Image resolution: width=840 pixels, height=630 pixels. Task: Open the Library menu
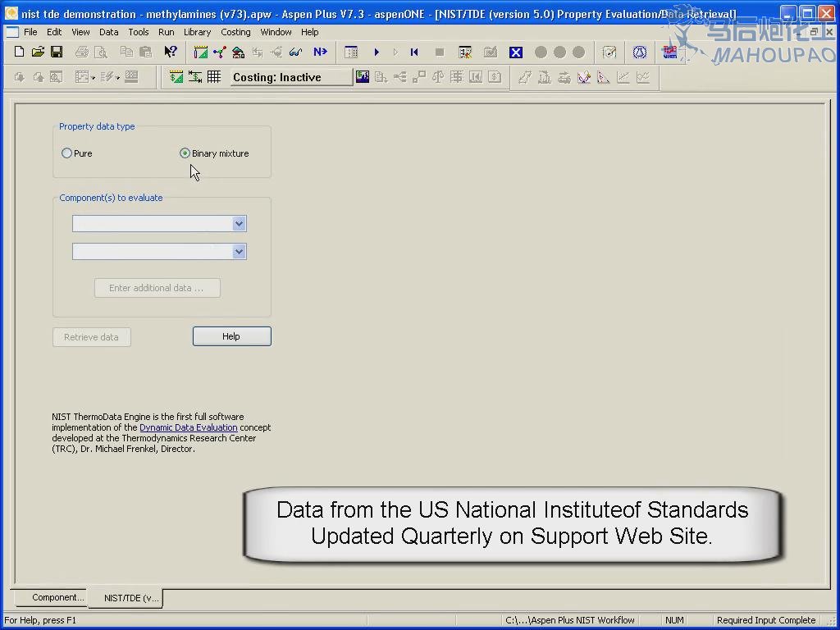point(197,32)
